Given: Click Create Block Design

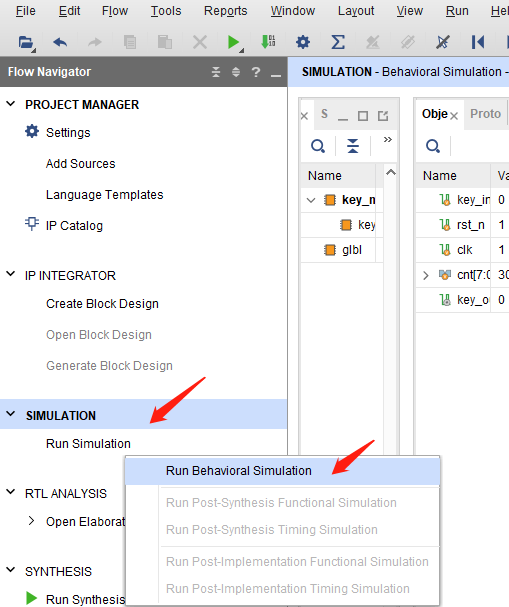Looking at the screenshot, I should point(102,304).
